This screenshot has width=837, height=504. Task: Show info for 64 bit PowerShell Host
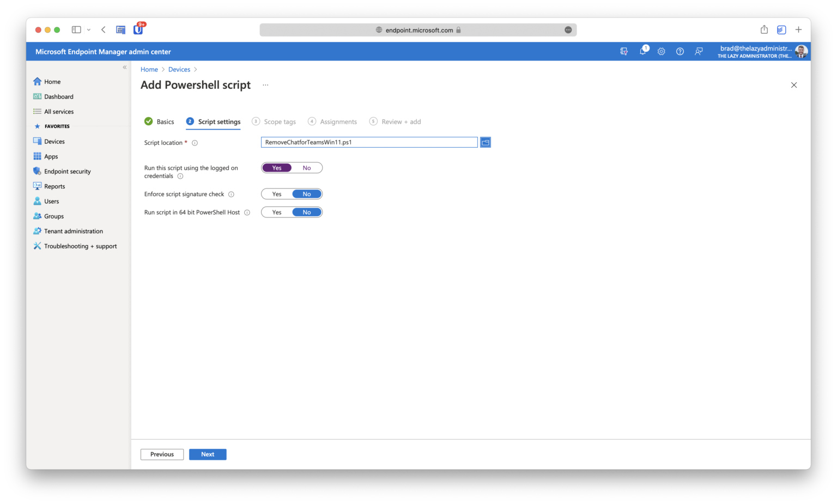247,213
